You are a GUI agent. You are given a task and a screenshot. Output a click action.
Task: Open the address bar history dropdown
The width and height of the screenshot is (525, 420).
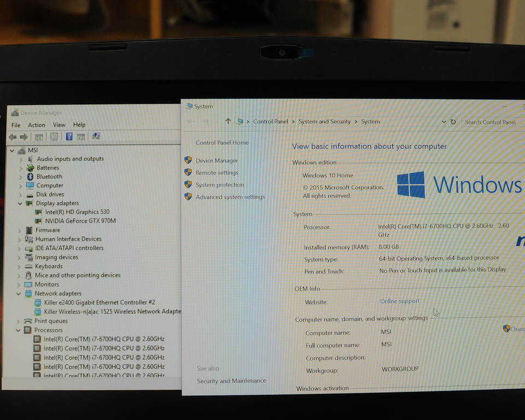(x=444, y=122)
